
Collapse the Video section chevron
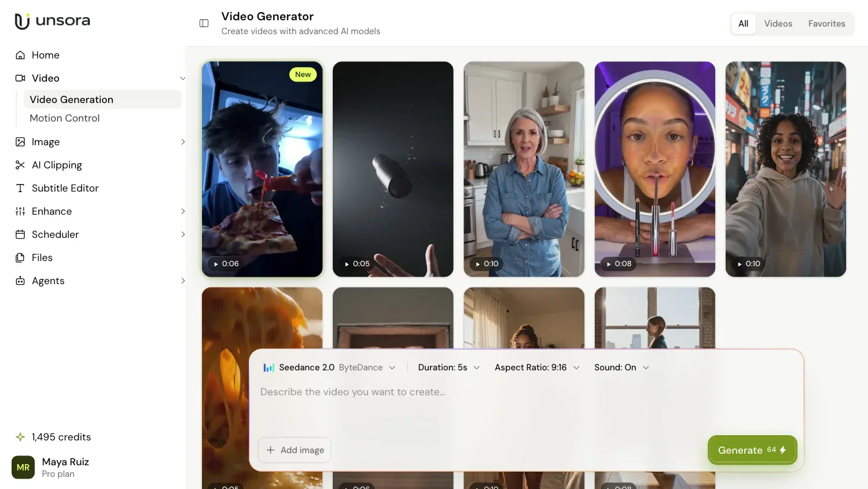(x=183, y=78)
